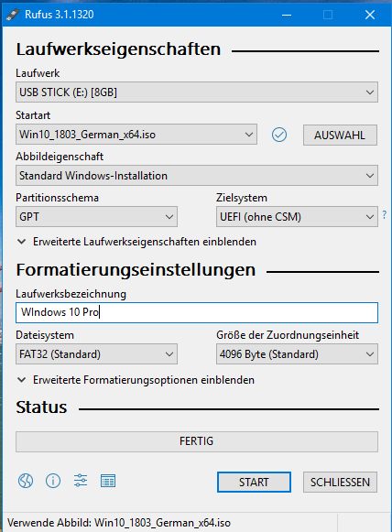Open the About info icon
The height and width of the screenshot is (532, 392).
(53, 481)
